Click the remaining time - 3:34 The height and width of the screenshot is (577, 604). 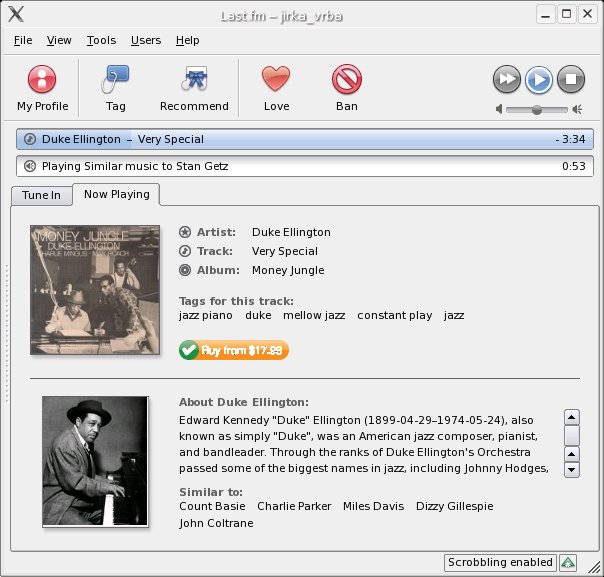pos(570,139)
